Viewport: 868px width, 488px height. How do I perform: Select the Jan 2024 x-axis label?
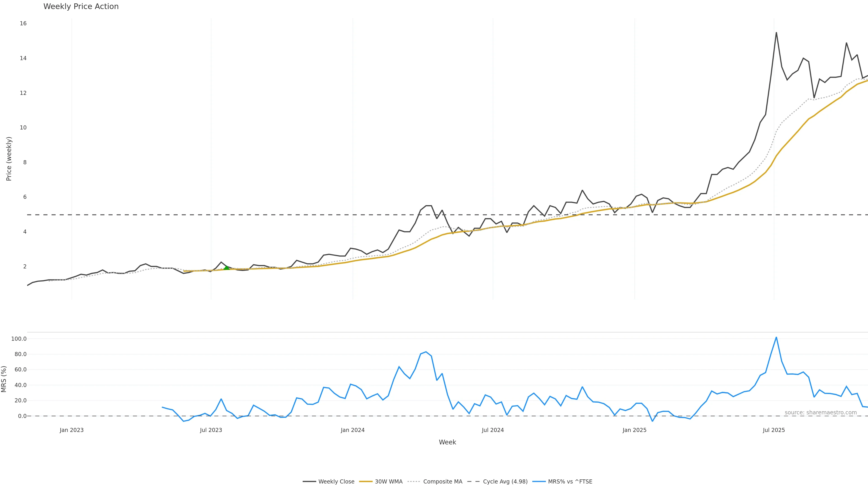coord(352,430)
